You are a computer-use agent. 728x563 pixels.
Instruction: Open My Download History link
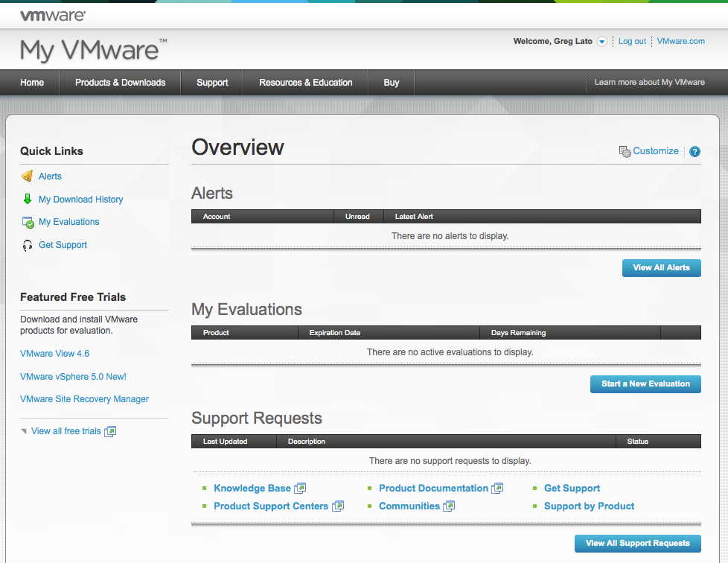81,200
